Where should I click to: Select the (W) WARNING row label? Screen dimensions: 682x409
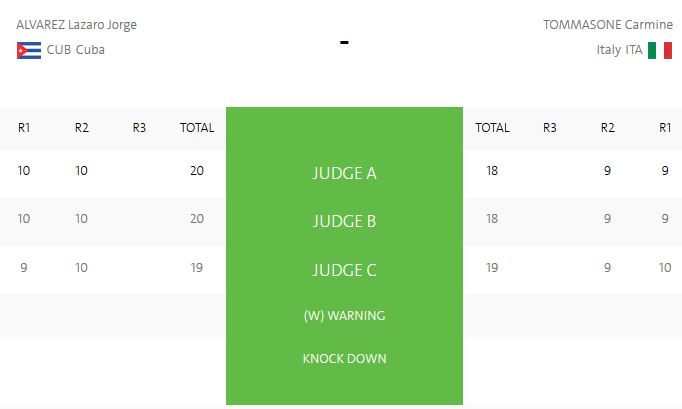point(344,316)
